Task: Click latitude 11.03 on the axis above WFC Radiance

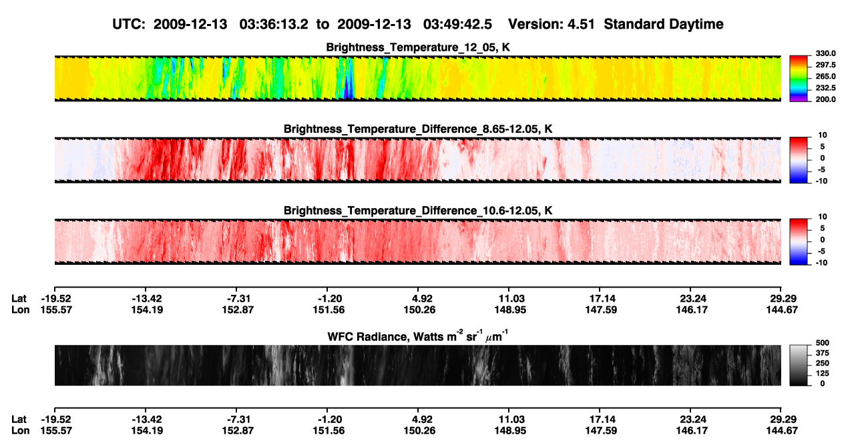Action: pyautogui.click(x=509, y=298)
